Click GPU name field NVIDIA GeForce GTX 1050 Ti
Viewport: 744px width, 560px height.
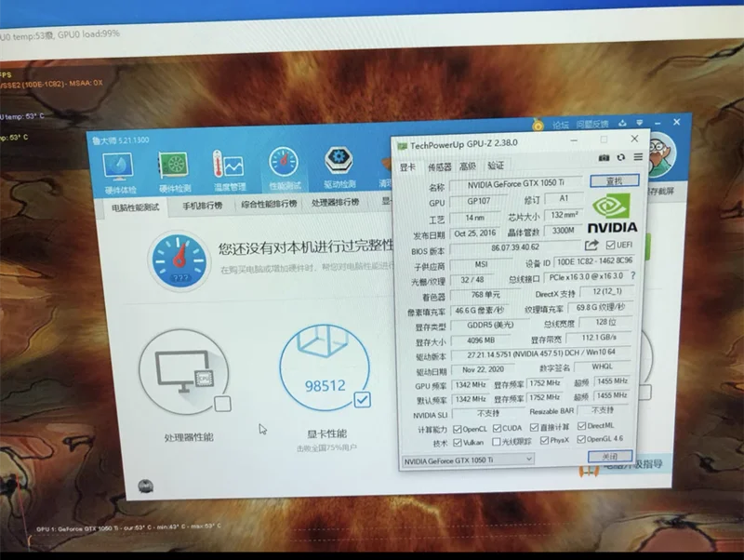point(516,184)
